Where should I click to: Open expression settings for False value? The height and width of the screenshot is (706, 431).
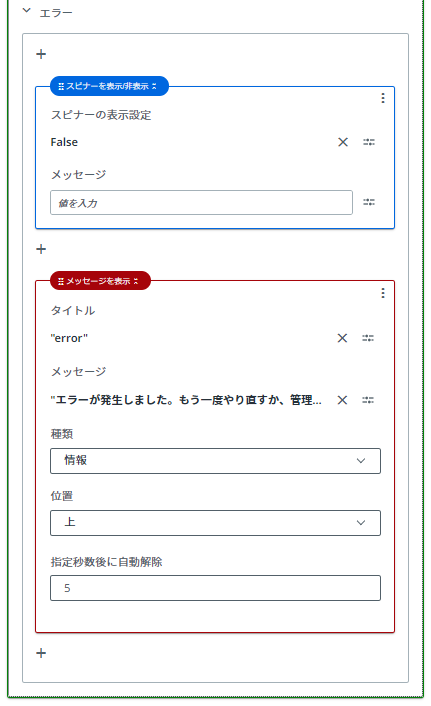pos(369,142)
